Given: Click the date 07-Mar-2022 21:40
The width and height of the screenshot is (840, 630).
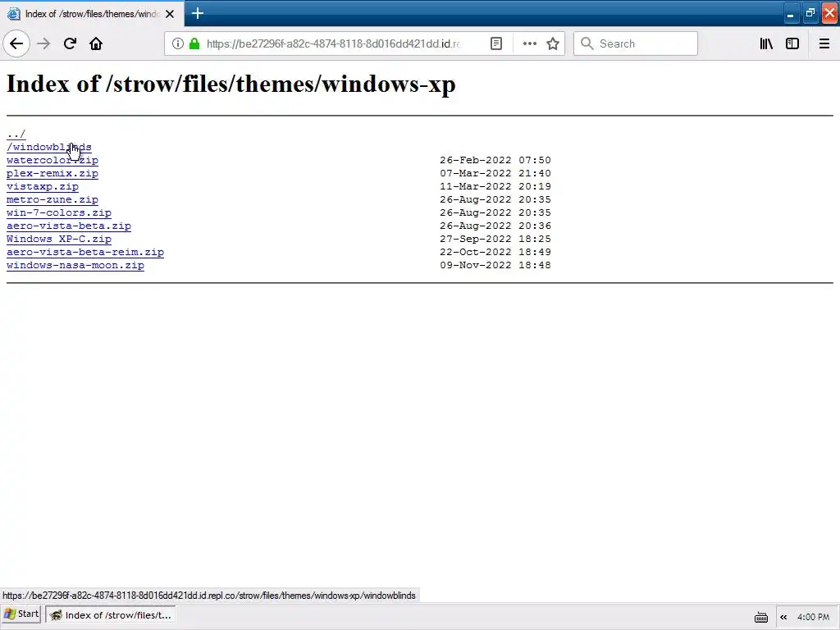Looking at the screenshot, I should 495,173.
